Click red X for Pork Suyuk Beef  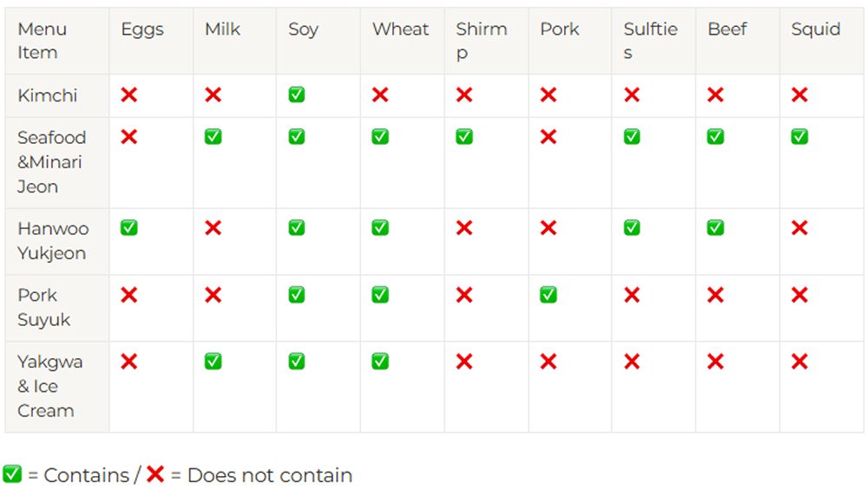(x=715, y=295)
